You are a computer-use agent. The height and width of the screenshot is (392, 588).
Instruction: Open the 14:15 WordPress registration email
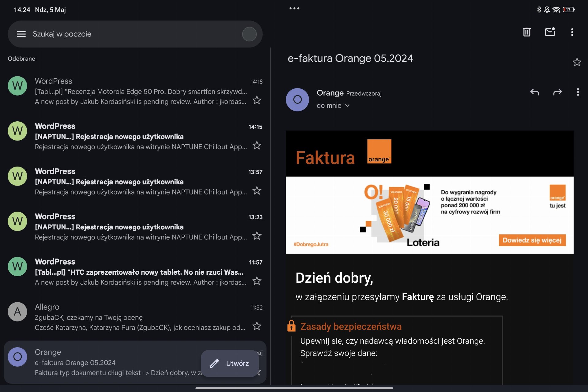[x=135, y=136]
